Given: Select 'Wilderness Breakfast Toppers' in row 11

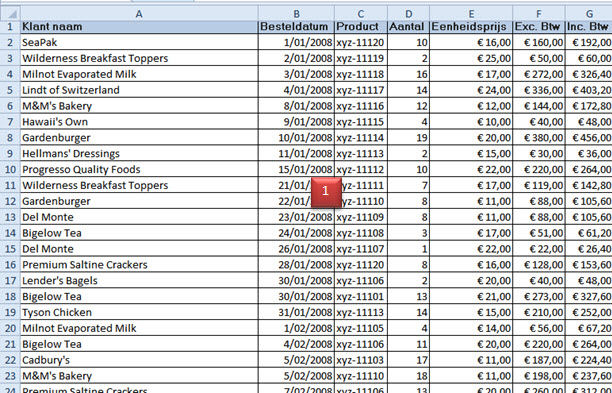Looking at the screenshot, I should click(139, 185).
